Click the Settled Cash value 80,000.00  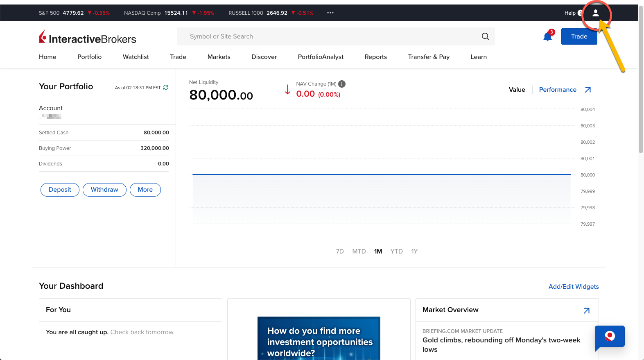156,133
